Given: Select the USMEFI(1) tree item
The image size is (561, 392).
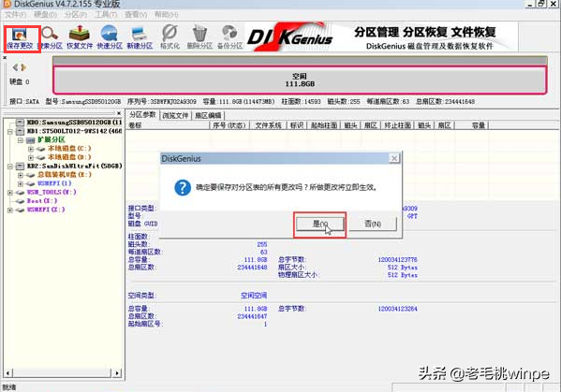Looking at the screenshot, I should tap(54, 183).
